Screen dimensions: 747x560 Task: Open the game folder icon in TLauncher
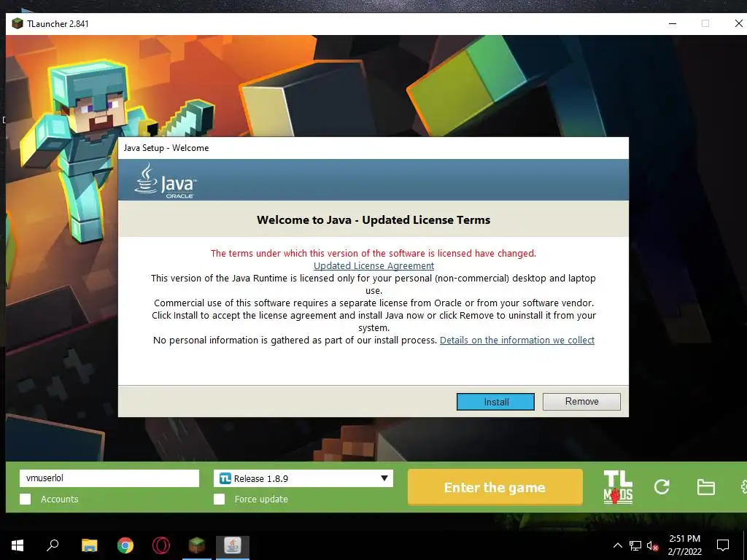click(x=705, y=487)
